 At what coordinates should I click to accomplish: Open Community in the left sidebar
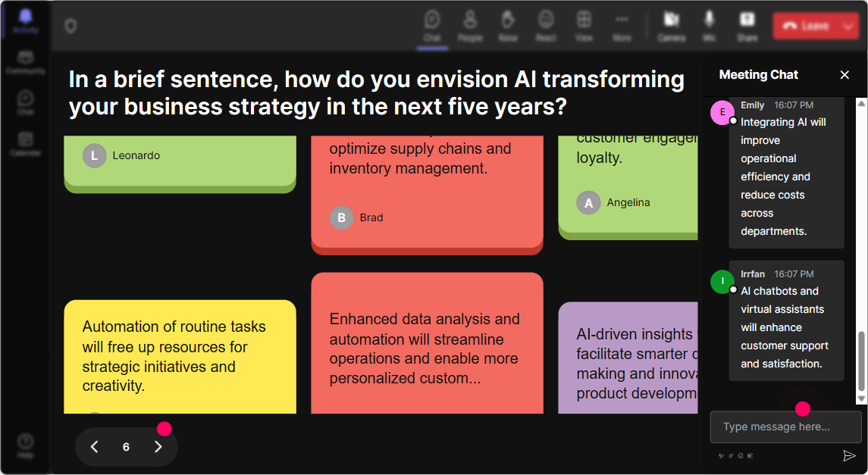[x=26, y=62]
